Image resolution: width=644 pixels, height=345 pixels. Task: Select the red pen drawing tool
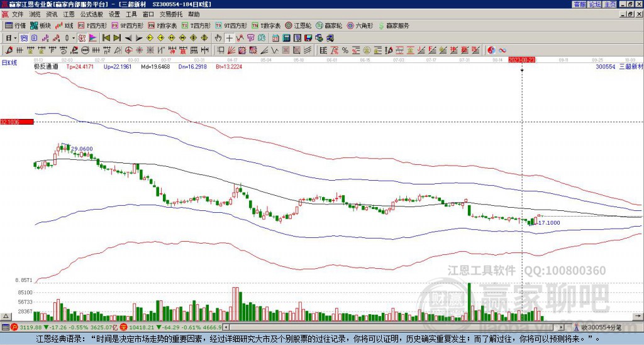tap(8, 50)
